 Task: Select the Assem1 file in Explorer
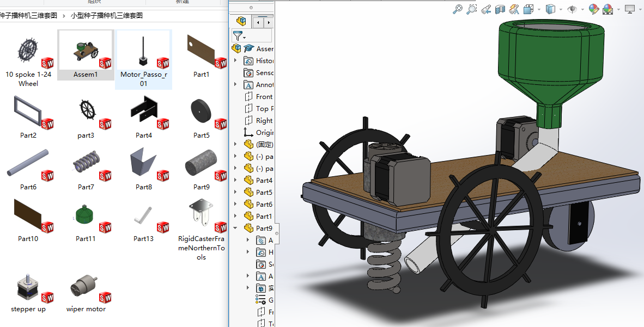pos(86,54)
